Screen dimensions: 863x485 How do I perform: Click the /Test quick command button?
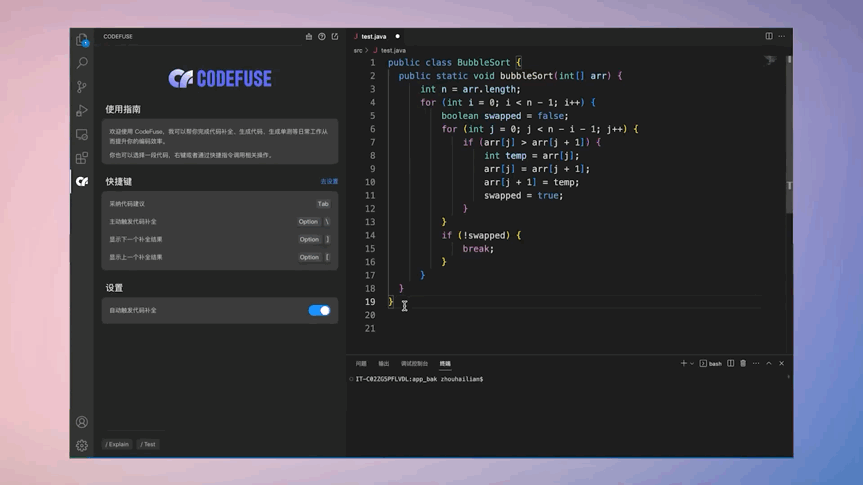click(x=148, y=444)
